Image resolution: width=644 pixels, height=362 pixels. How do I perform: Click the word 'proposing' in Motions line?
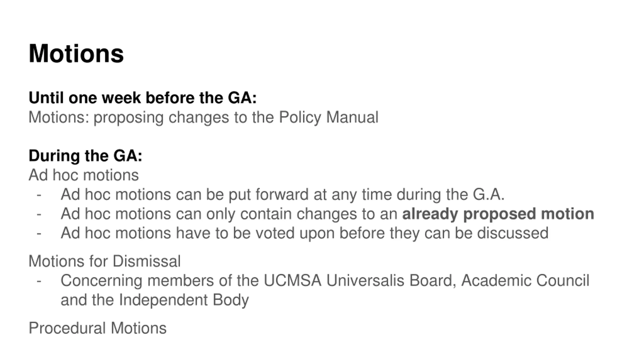(x=129, y=118)
